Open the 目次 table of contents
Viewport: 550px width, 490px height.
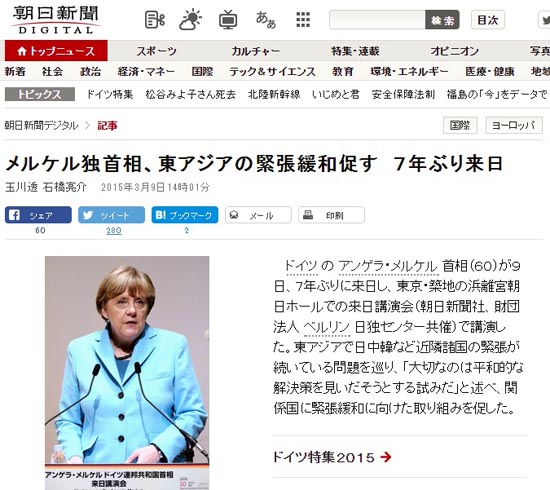click(x=488, y=20)
